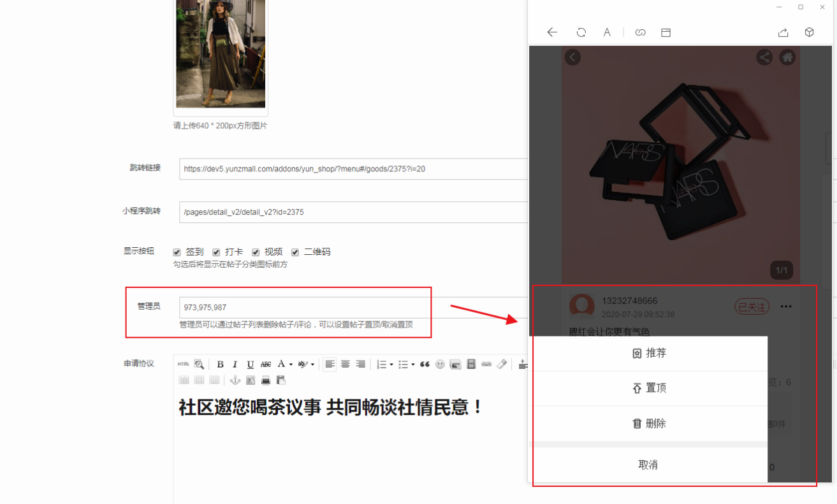
Task: Toggle the 打卡 checkbox
Action: [x=216, y=252]
